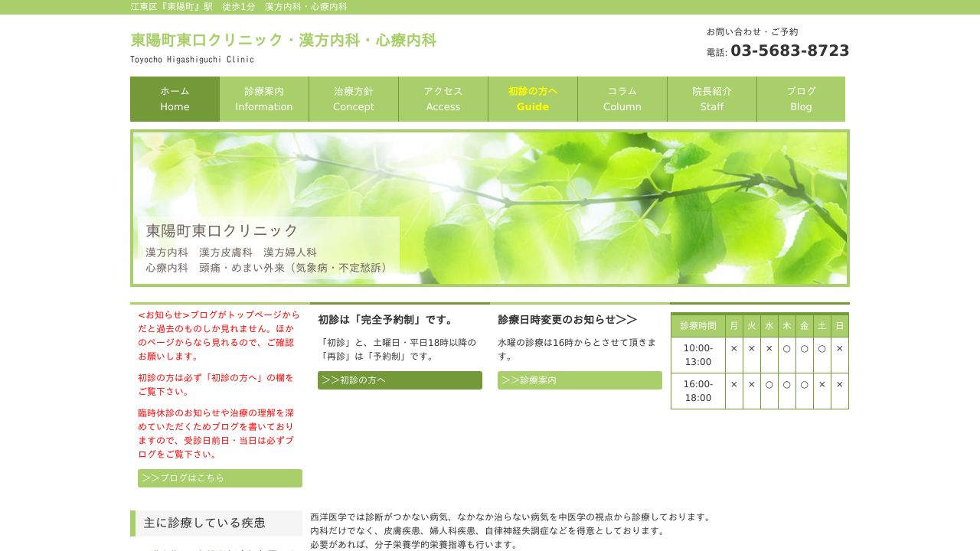The image size is (980, 551).
Task: Click the 16:00-18:00 time slot row label
Action: click(698, 391)
